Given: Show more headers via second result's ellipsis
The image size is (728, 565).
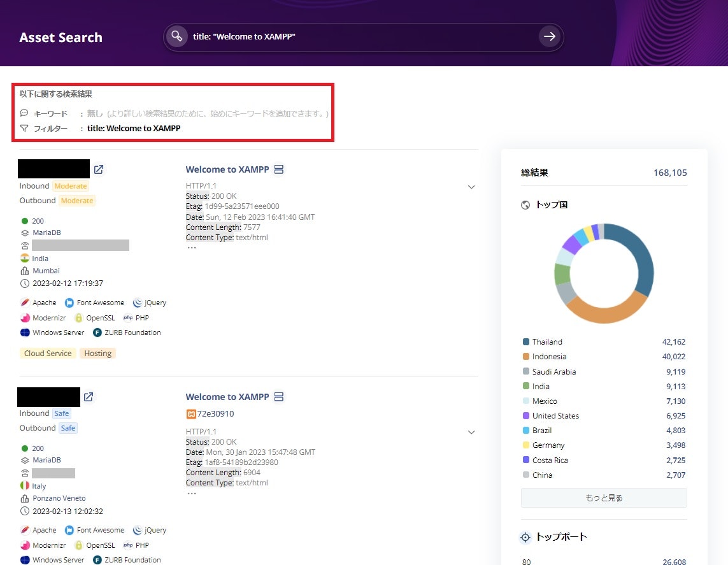Looking at the screenshot, I should pyautogui.click(x=192, y=493).
